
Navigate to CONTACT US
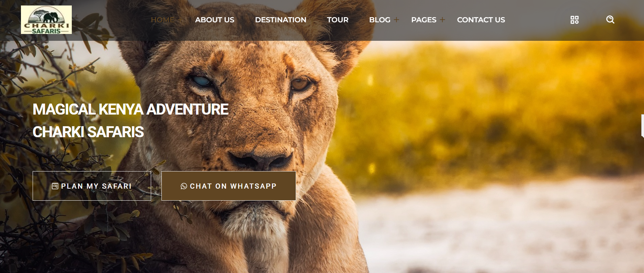[481, 20]
